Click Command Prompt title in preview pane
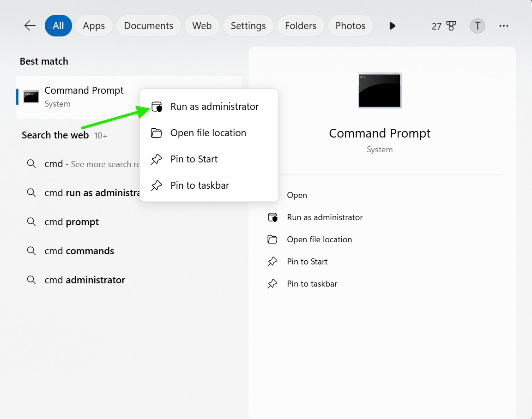 point(380,133)
